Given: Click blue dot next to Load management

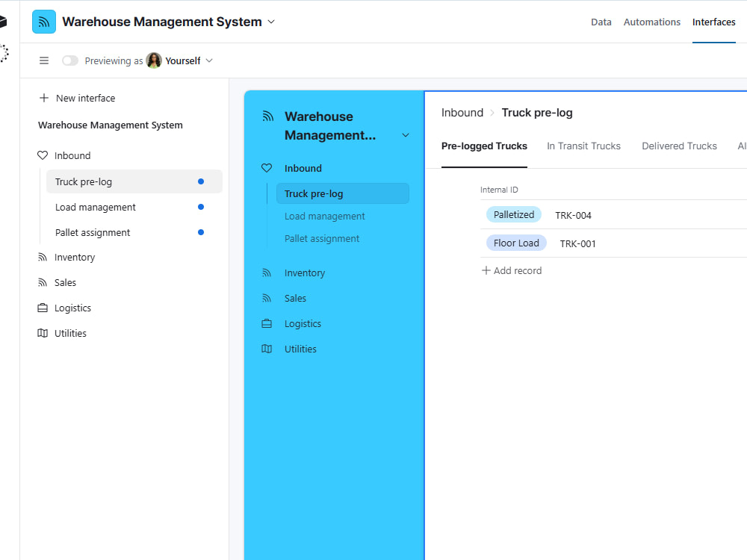Looking at the screenshot, I should coord(201,207).
